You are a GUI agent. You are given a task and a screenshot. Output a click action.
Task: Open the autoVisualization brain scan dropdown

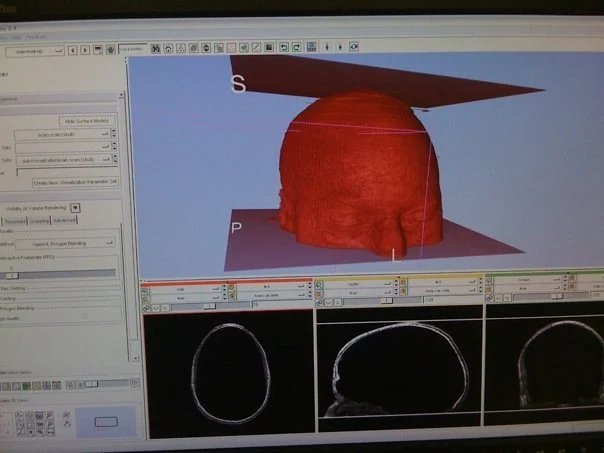coord(64,159)
